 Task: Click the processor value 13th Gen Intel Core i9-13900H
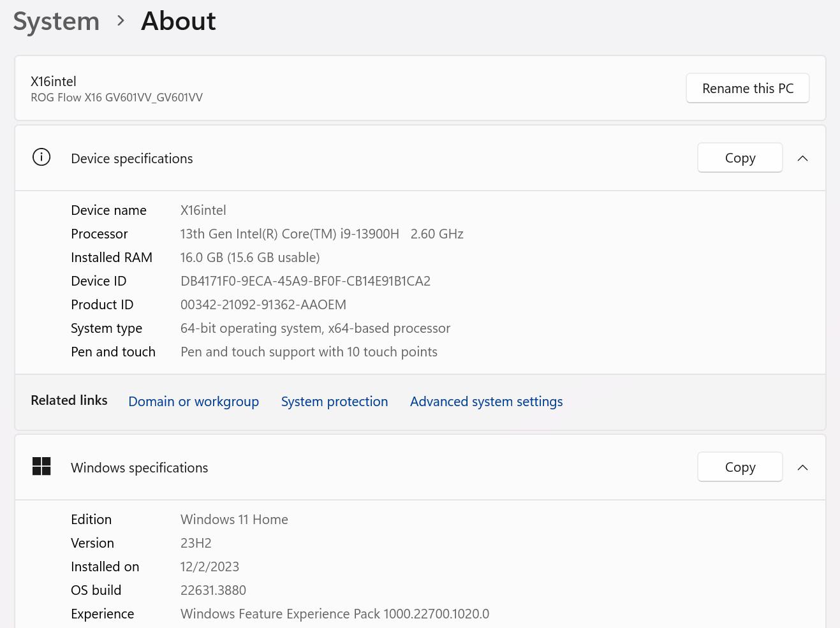point(321,233)
